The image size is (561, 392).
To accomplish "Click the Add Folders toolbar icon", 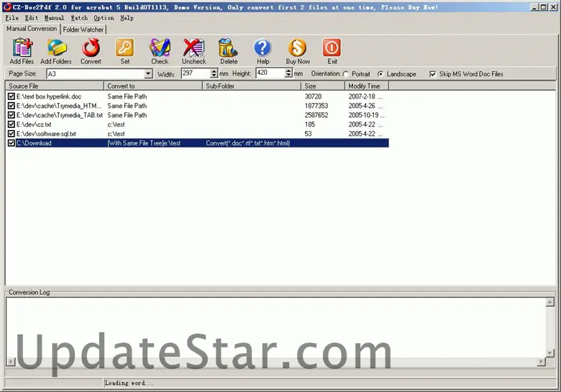I will (x=57, y=48).
